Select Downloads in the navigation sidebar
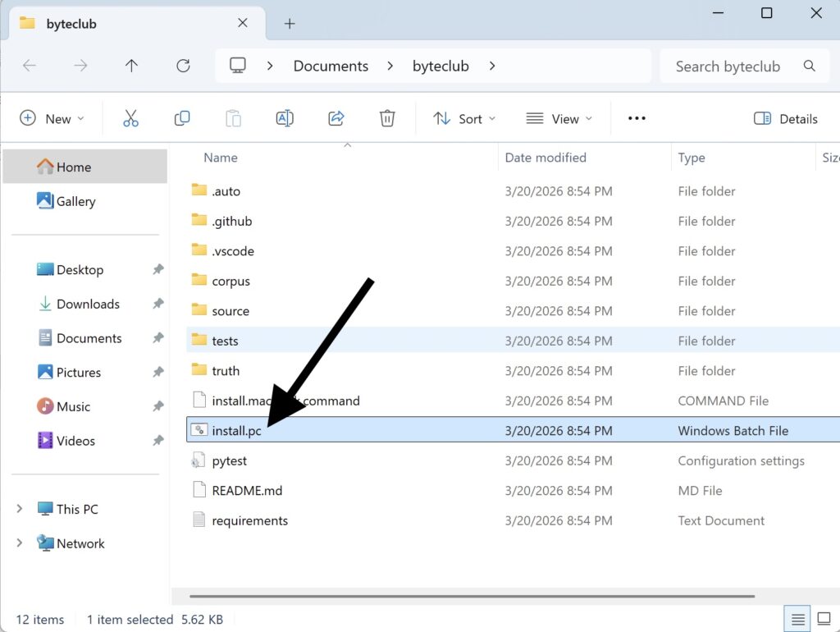 [x=88, y=304]
